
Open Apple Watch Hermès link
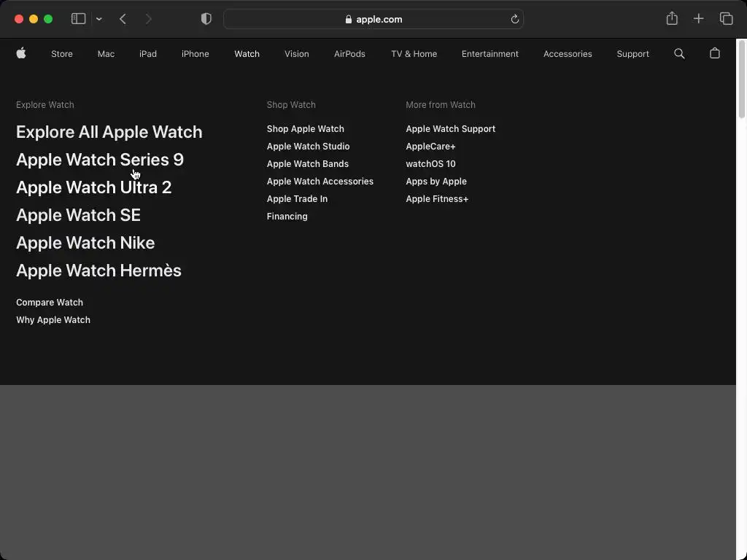(98, 270)
